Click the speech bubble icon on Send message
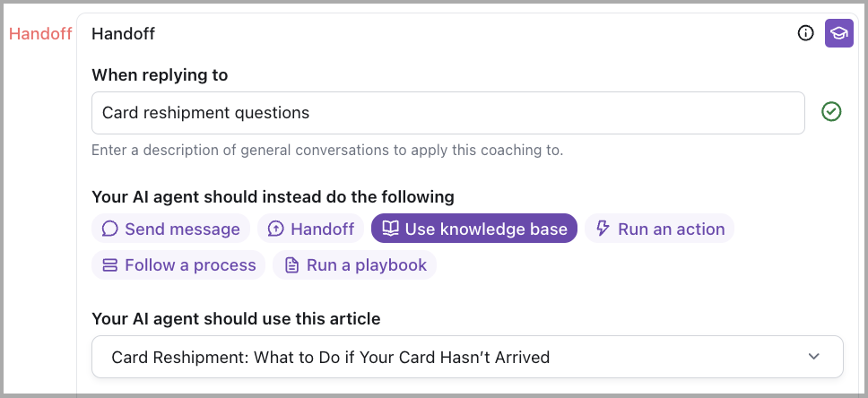This screenshot has width=868, height=398. pyautogui.click(x=110, y=229)
